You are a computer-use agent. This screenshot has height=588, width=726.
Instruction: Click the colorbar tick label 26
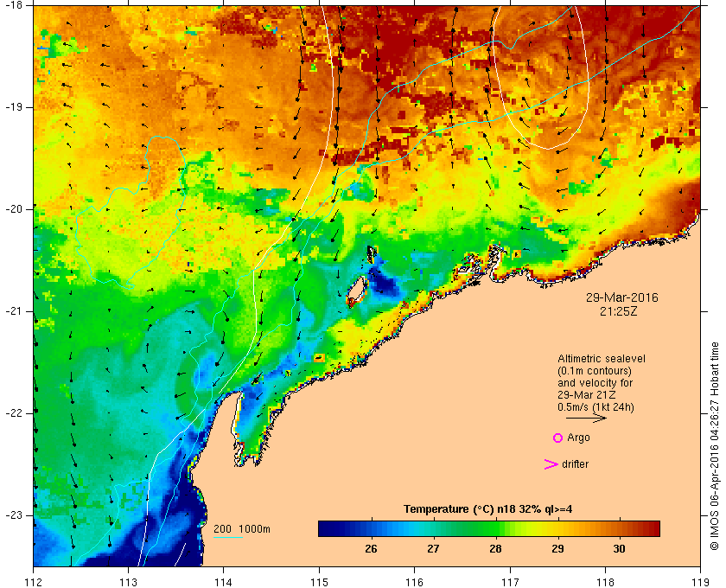pos(371,548)
